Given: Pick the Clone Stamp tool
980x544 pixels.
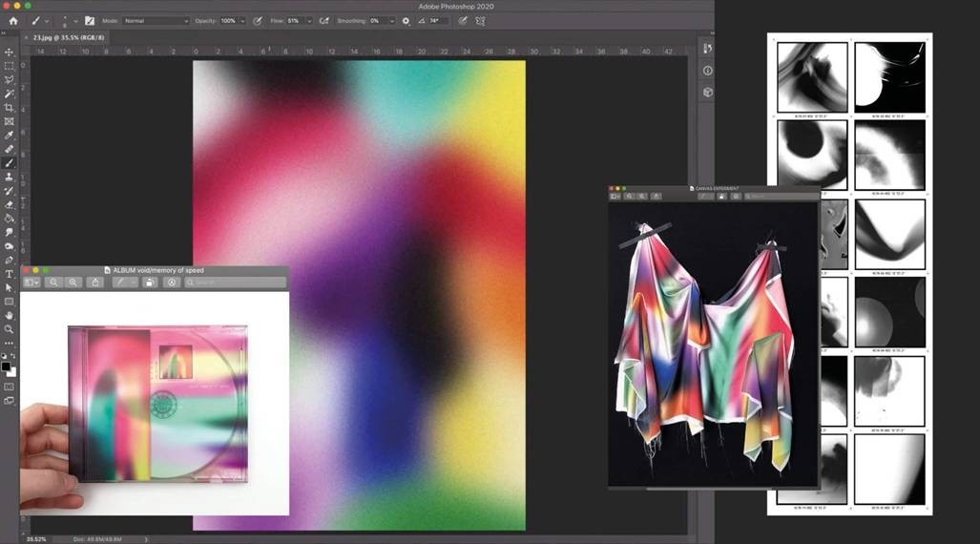Looking at the screenshot, I should click(10, 177).
